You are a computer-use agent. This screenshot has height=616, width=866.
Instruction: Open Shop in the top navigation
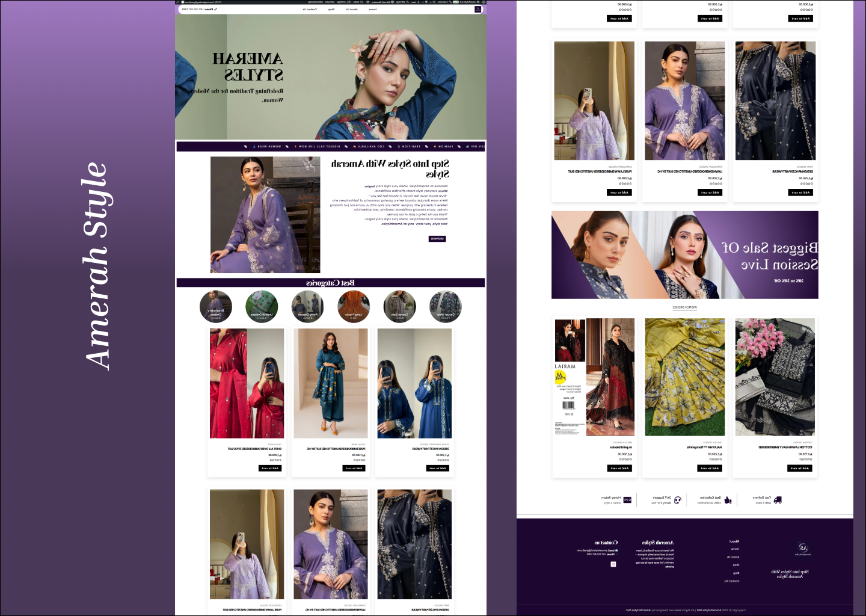[331, 10]
